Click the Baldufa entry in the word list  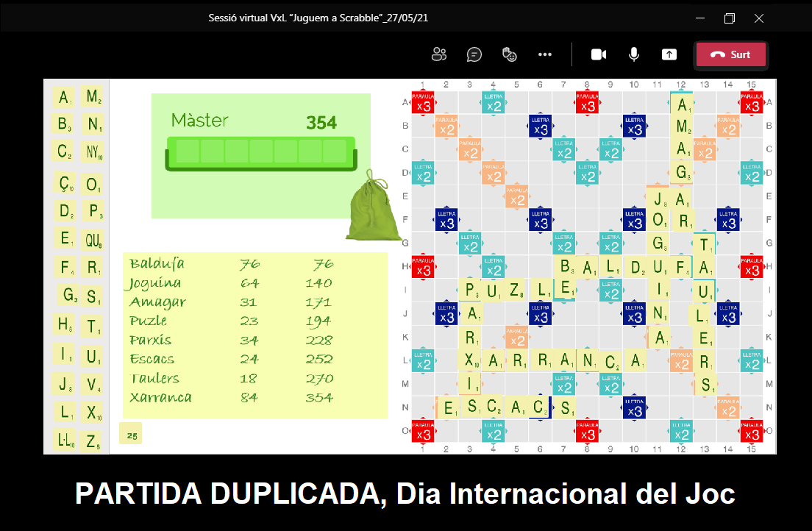157,264
